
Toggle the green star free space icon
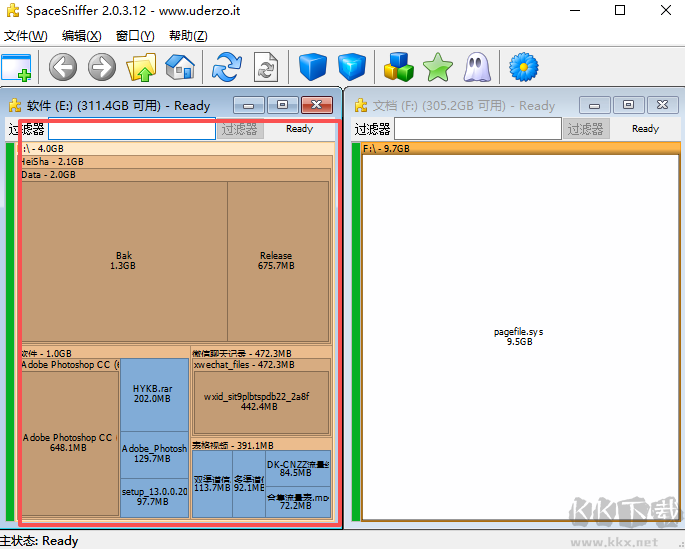pos(437,67)
